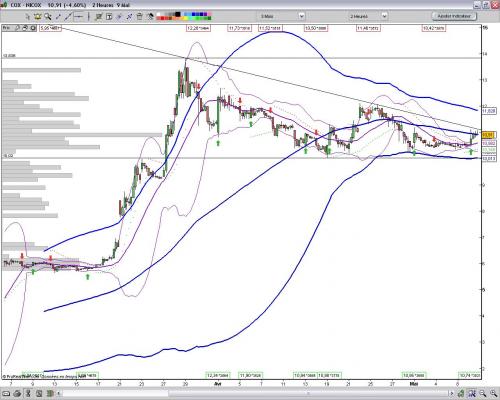Click the square icon in the Prix panel header
This screenshot has width=500, height=400.
(x=33, y=28)
